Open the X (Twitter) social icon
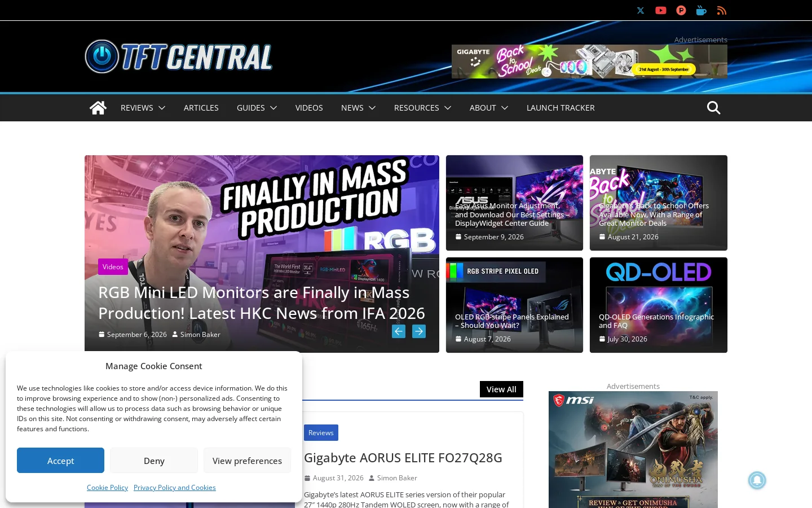 (x=641, y=10)
